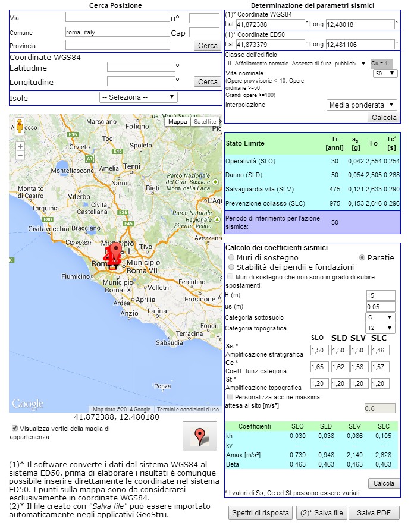Click the Google logo on map

27,404
